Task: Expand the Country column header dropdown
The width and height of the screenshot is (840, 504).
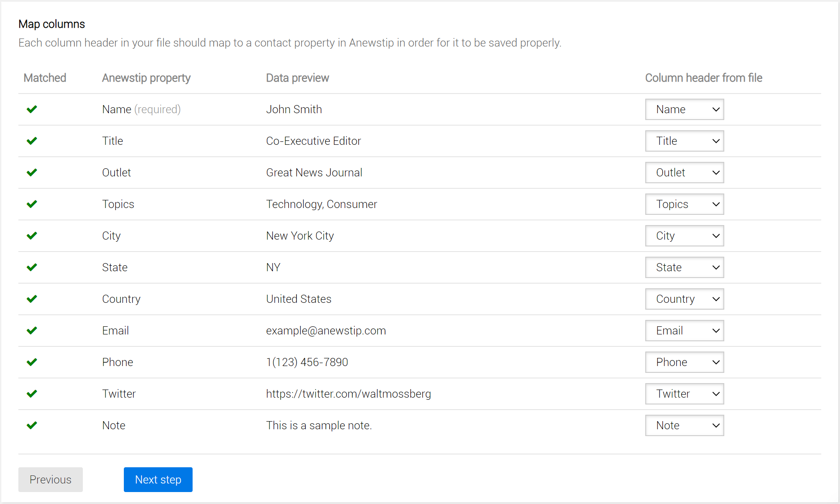Action: pos(684,299)
